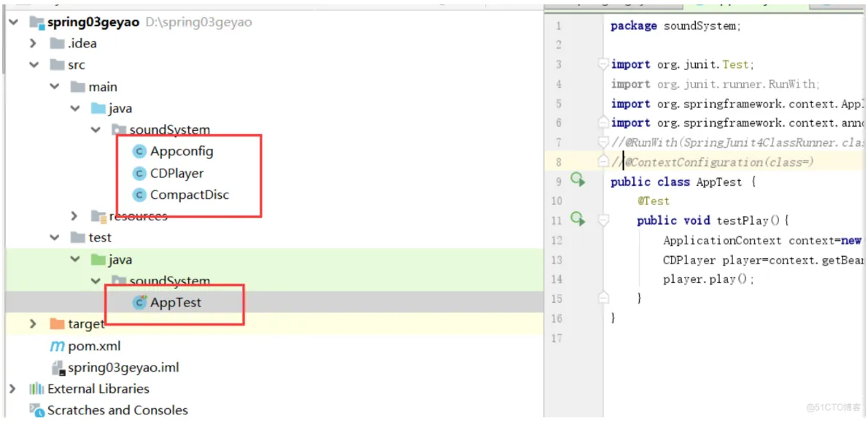Expand External Libraries node
Image resolution: width=868 pixels, height=421 pixels.
(12, 389)
